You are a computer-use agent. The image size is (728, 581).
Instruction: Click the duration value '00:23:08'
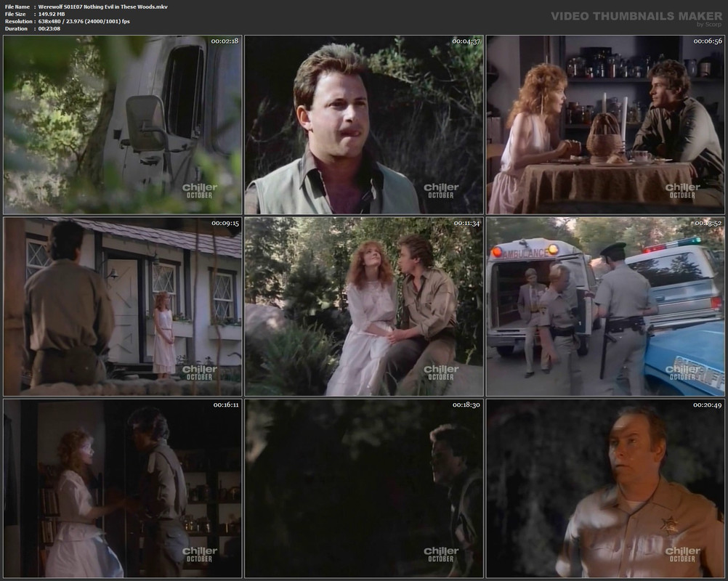(49, 29)
